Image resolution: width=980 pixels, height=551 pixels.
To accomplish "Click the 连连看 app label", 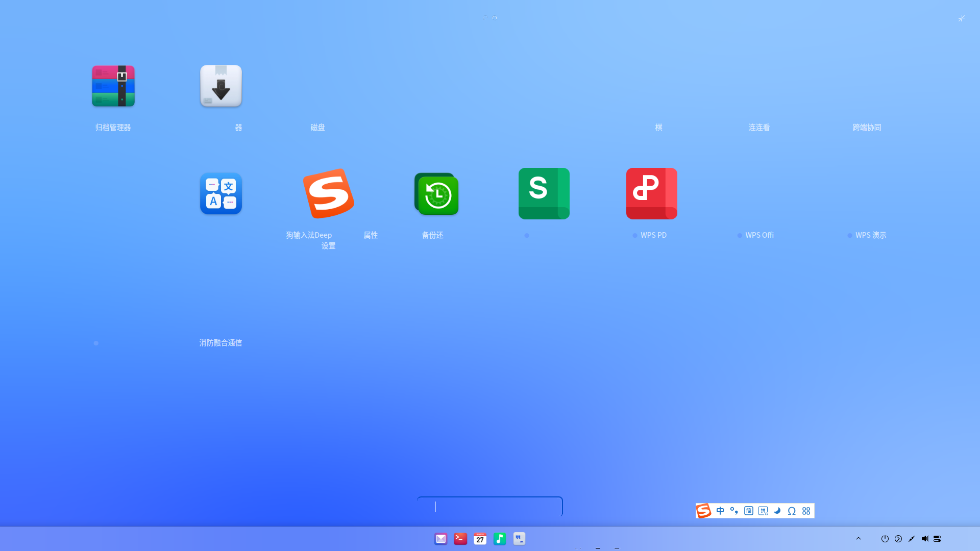I will 759,128.
